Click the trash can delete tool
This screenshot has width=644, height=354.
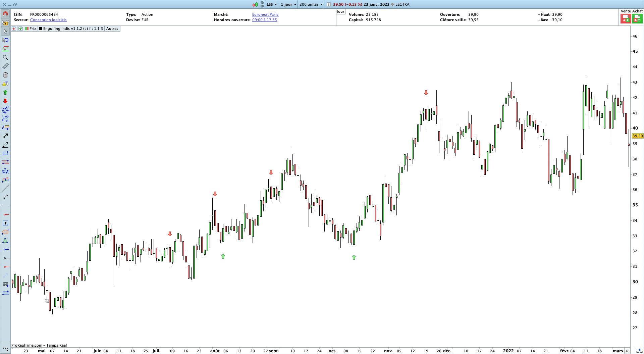pyautogui.click(x=5, y=75)
